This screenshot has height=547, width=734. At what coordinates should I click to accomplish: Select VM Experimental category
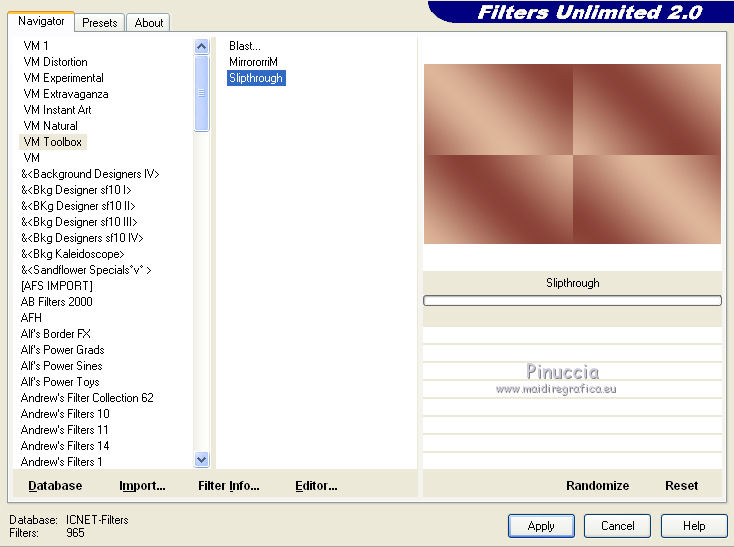63,78
